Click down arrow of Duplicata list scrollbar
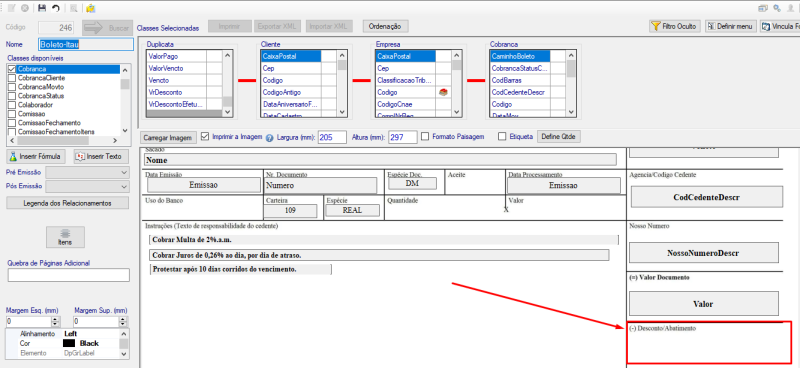Image resolution: width=800 pixels, height=368 pixels. pyautogui.click(x=228, y=112)
